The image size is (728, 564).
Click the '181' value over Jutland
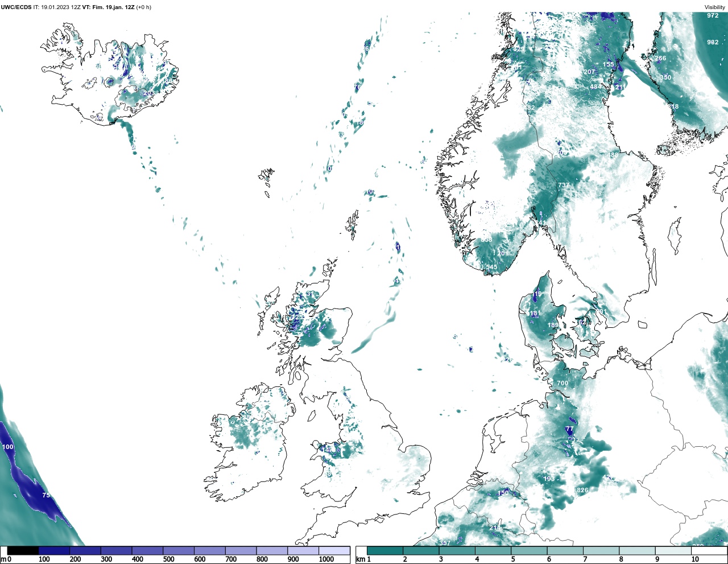[535, 314]
